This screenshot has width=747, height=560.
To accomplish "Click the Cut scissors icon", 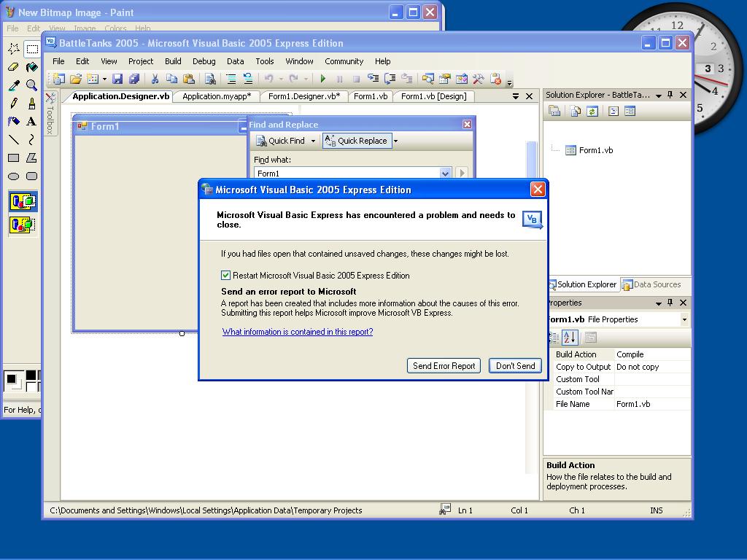I will (x=155, y=79).
